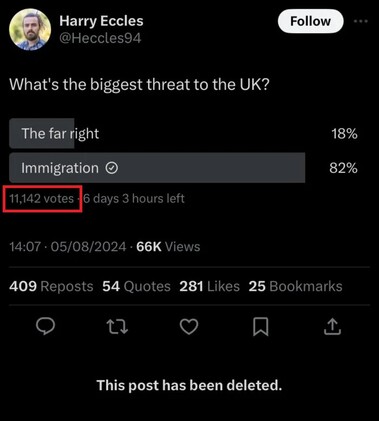379x421 pixels.
Task: Click the checkmark icon beside Immigration
Action: coord(112,168)
